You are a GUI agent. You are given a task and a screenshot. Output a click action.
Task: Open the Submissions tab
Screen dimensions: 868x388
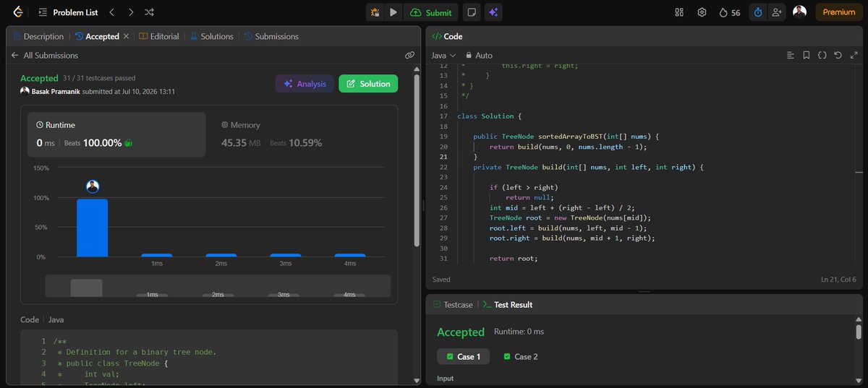coord(271,36)
